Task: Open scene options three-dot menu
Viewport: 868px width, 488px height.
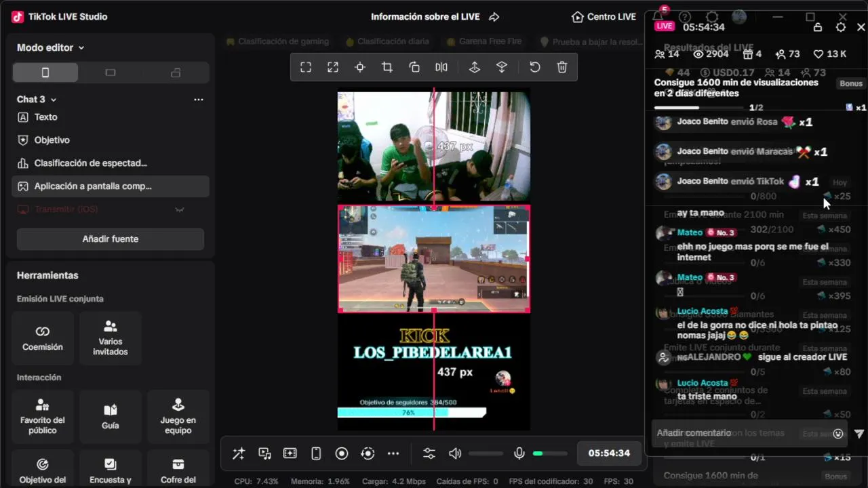Action: tap(199, 99)
